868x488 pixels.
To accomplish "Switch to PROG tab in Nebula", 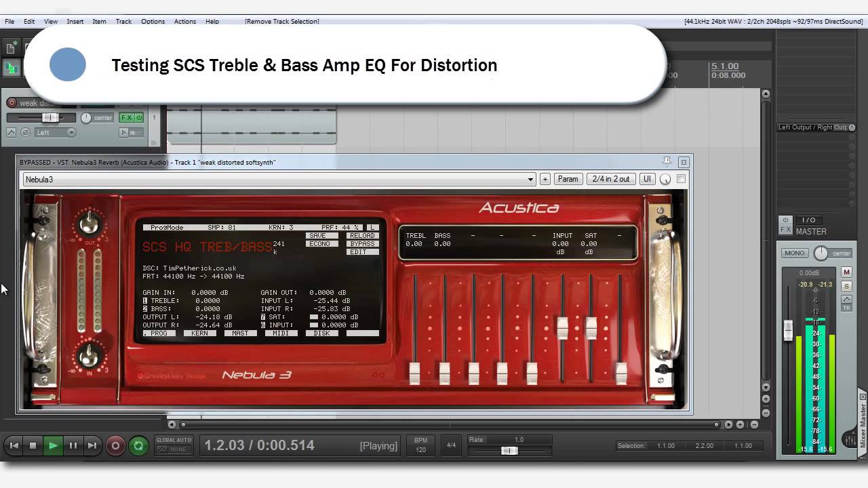I will click(x=159, y=333).
